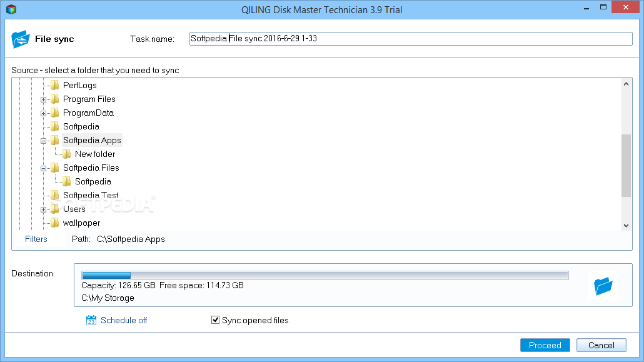Viewport: 644px width, 362px height.
Task: Click Capacity 126.65 GB text
Action: click(118, 285)
